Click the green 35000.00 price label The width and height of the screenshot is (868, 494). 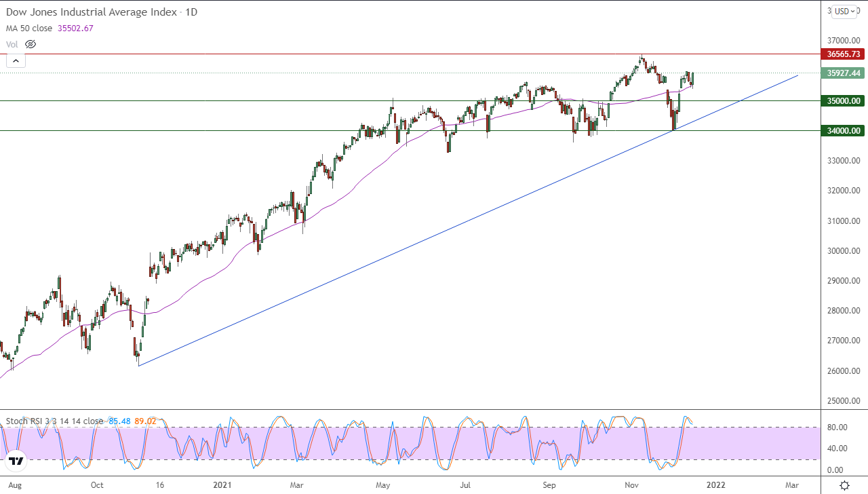(x=842, y=101)
